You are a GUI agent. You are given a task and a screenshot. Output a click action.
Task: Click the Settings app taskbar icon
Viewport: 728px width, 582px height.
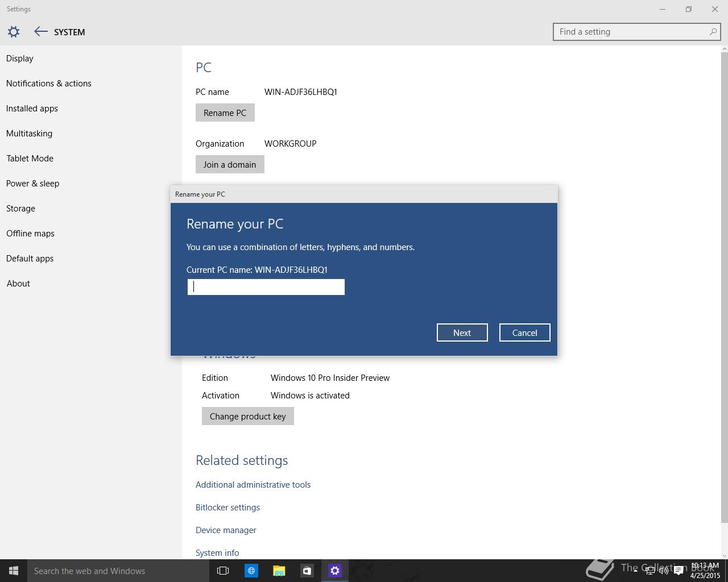[x=334, y=571]
